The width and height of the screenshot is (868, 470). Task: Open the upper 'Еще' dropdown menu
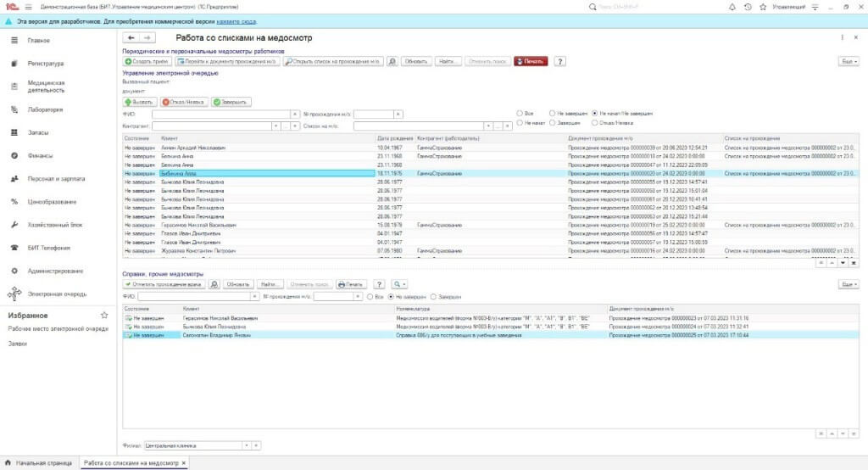pyautogui.click(x=848, y=61)
